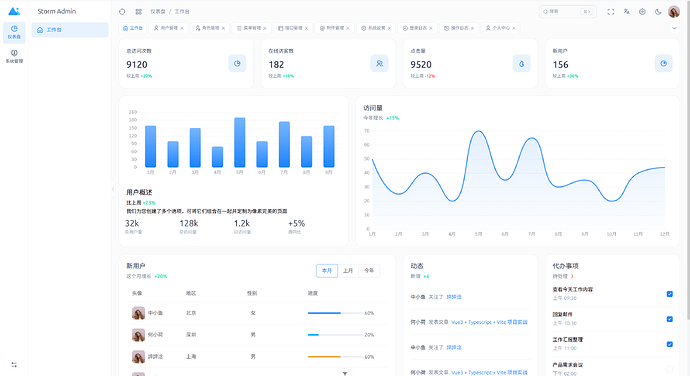Close the 菜单管理 tab with its x
This screenshot has width=690, height=376.
(x=265, y=28)
